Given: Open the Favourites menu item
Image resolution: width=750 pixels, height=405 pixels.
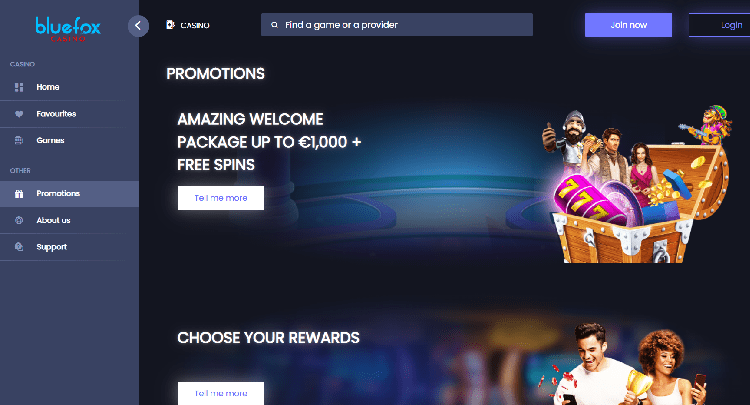Looking at the screenshot, I should tap(69, 114).
